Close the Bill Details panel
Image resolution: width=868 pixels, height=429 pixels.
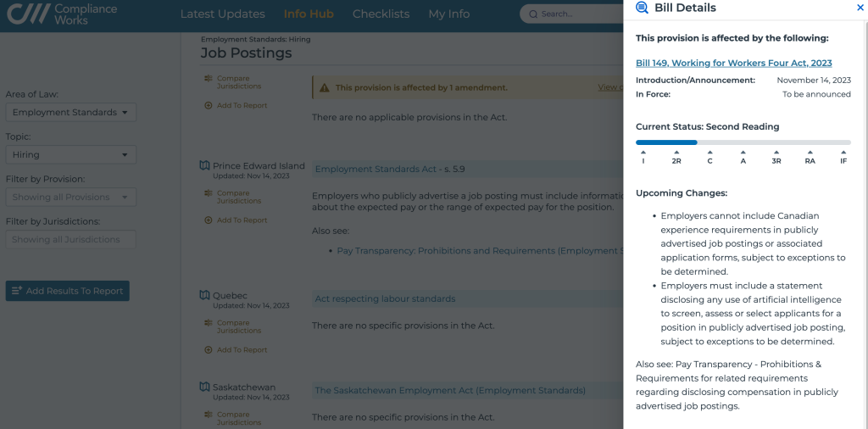pyautogui.click(x=860, y=8)
